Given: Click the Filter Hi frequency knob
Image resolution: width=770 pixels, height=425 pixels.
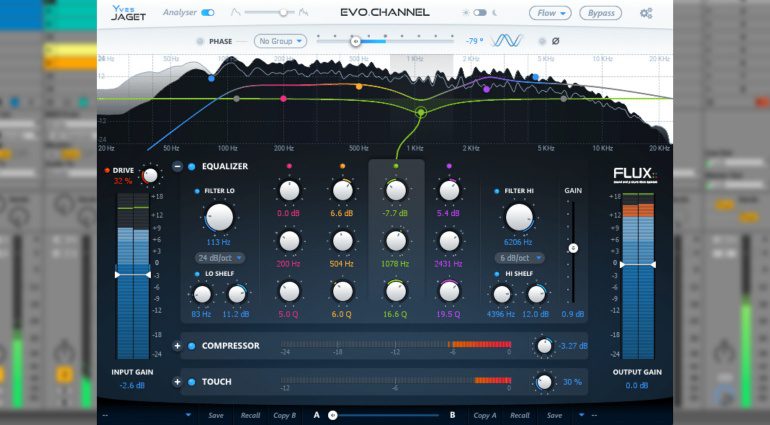Looking at the screenshot, I should coord(518,216).
